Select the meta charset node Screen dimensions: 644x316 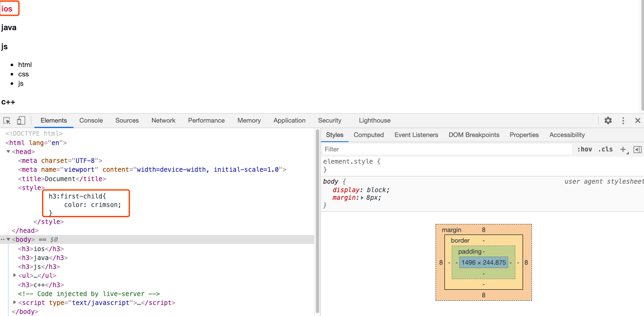[x=60, y=161]
